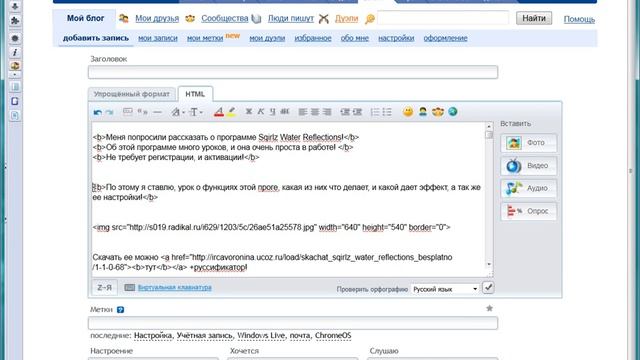
Task: Click editor scrollbar up arrow
Action: (489, 126)
